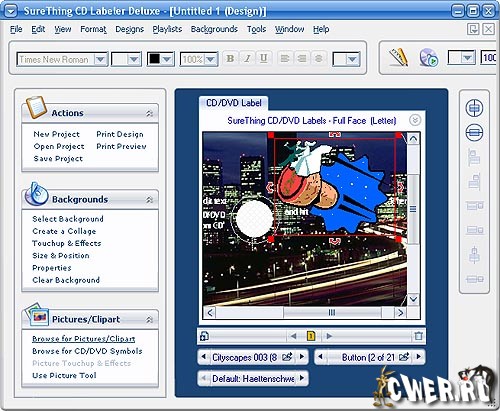
Task: Open the dropdown after alignment buttons
Action: coord(353,59)
